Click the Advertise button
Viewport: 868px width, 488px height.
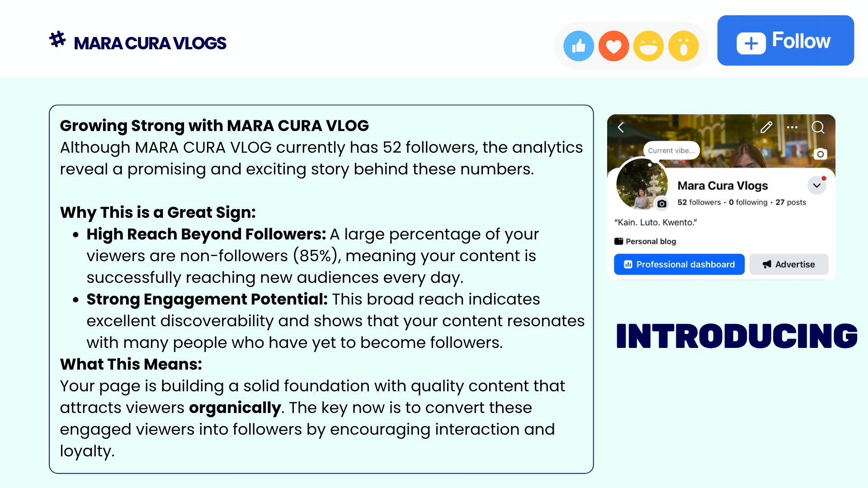(x=789, y=264)
